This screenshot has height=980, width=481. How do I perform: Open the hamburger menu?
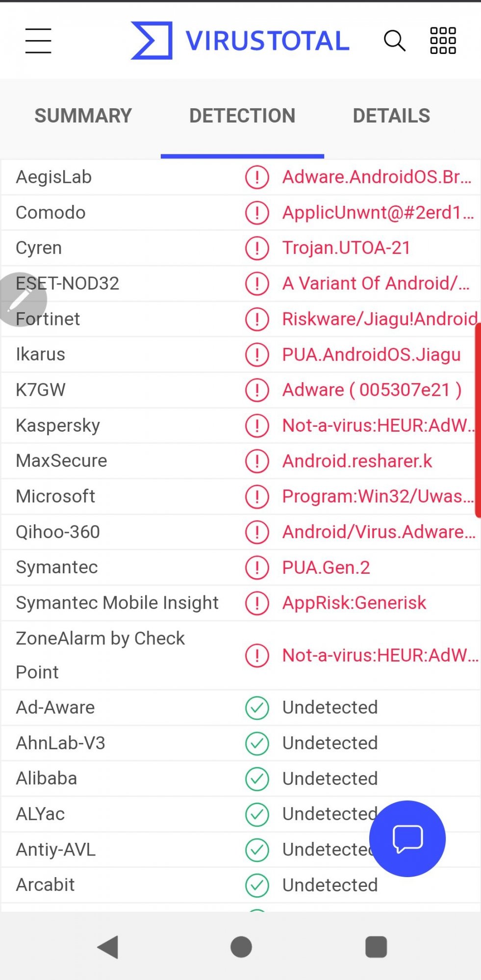[x=38, y=41]
